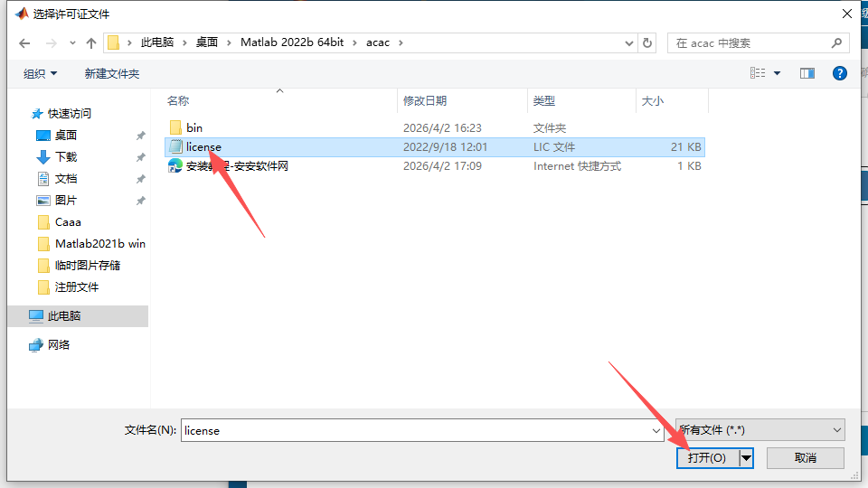
Task: Click the 打开(O) button
Action: (x=707, y=458)
